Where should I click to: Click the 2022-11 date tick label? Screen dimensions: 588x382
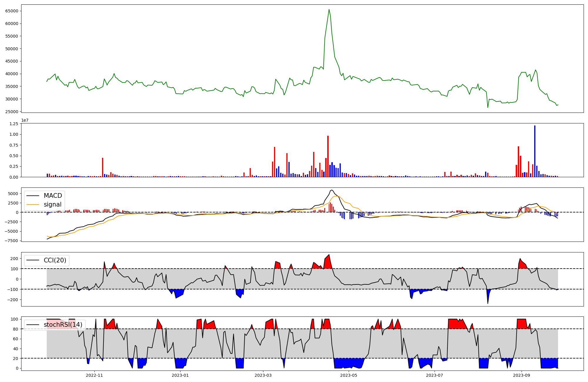[94, 375]
